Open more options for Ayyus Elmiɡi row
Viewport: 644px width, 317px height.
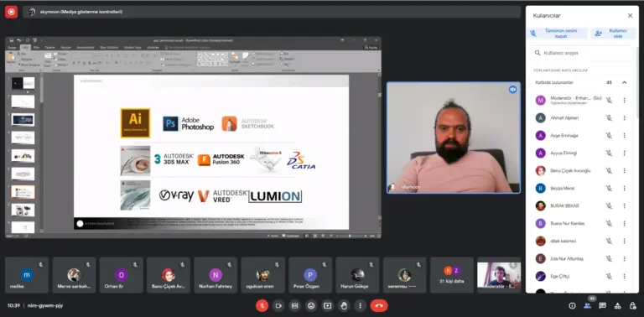(624, 153)
